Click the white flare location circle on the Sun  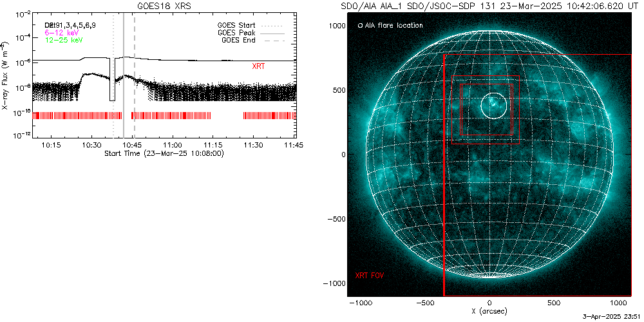(494, 106)
